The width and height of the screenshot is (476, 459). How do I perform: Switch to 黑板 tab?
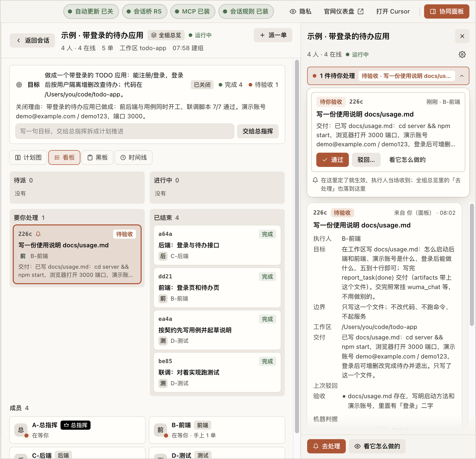pos(98,158)
